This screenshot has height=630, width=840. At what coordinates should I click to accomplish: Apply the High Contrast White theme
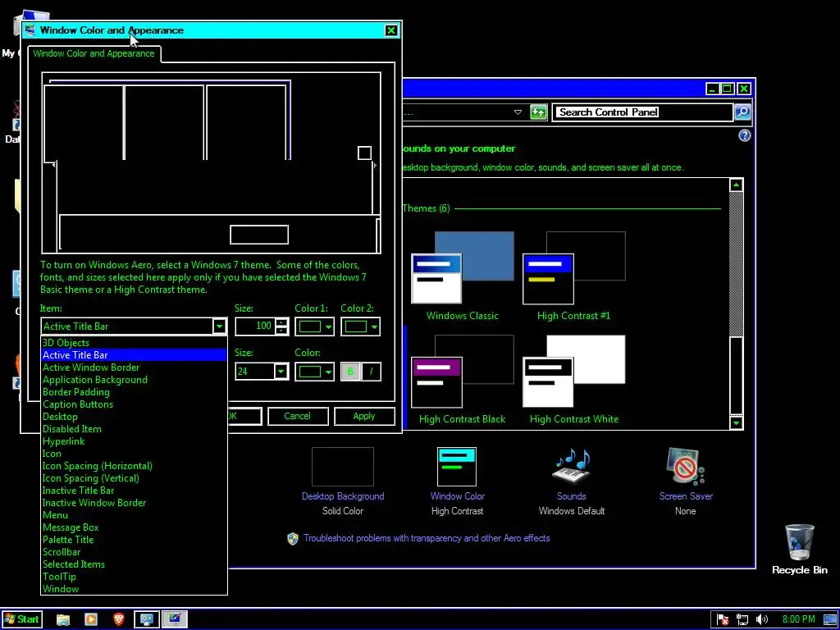click(x=573, y=380)
